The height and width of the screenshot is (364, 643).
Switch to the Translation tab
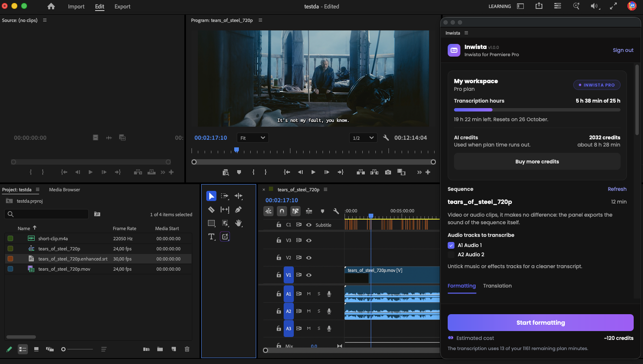[498, 286]
